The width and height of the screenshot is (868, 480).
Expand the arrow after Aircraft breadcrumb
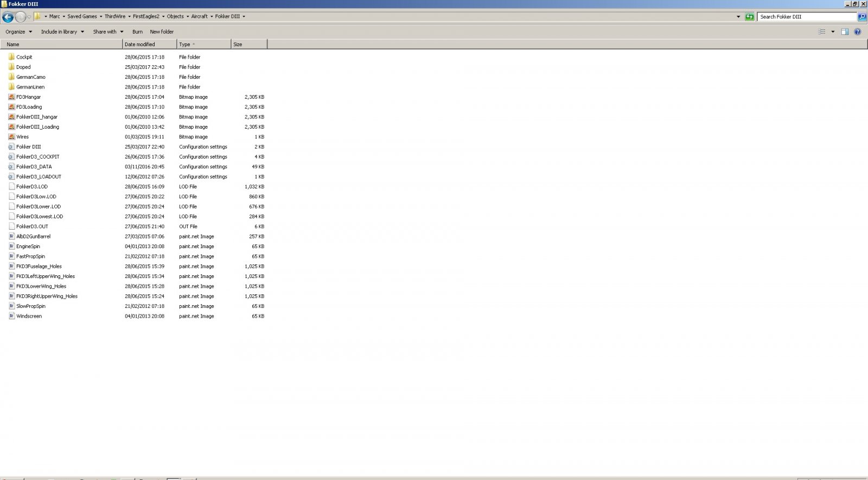212,17
